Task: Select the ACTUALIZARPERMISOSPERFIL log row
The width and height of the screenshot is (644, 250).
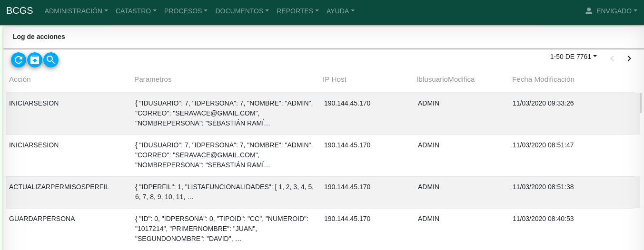Action: tap(59, 187)
